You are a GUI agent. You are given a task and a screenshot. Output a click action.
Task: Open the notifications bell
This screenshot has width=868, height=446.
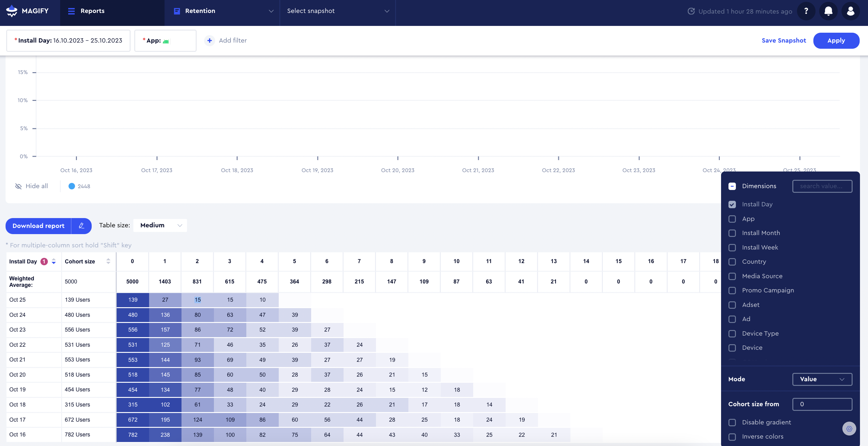click(x=828, y=11)
